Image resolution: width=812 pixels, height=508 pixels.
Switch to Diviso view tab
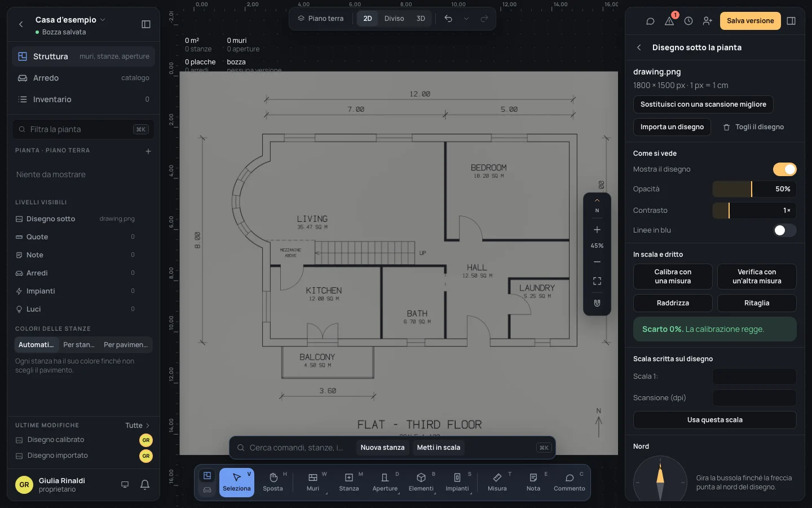point(394,19)
